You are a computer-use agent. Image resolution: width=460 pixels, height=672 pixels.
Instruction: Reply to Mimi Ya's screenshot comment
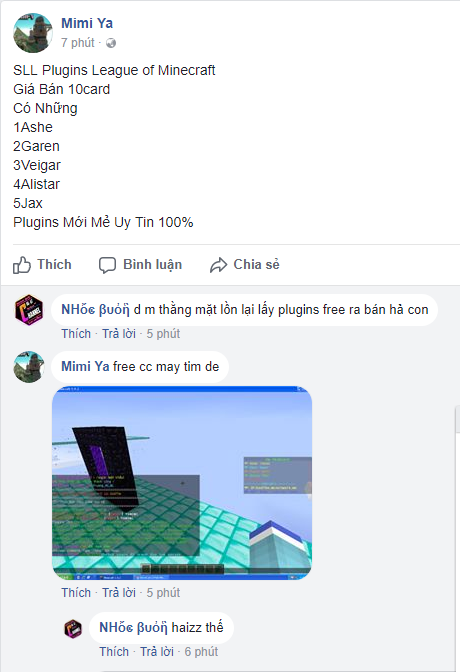tap(119, 592)
